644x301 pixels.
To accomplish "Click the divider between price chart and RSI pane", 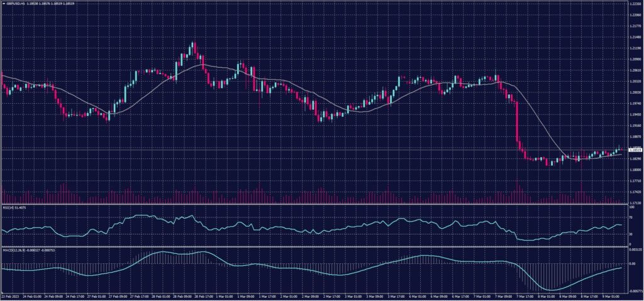I will [314, 204].
